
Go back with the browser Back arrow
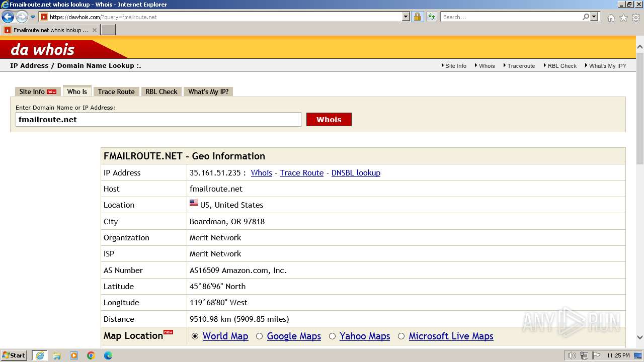pyautogui.click(x=8, y=17)
